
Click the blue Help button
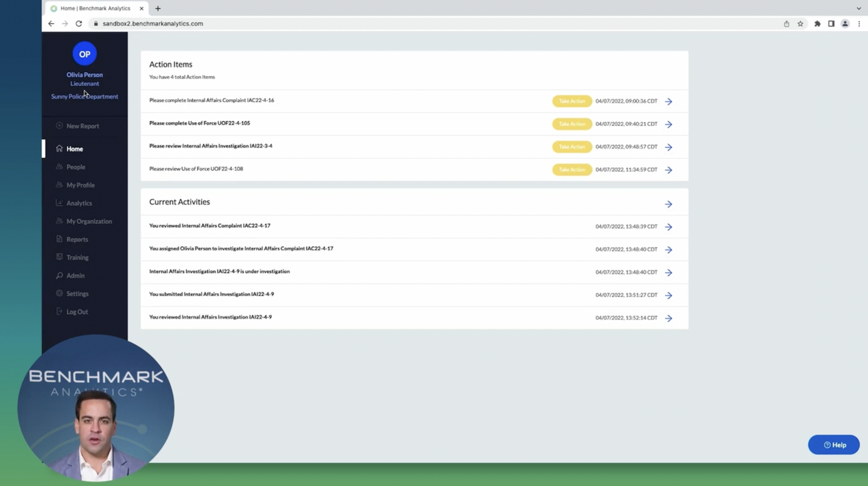[834, 445]
